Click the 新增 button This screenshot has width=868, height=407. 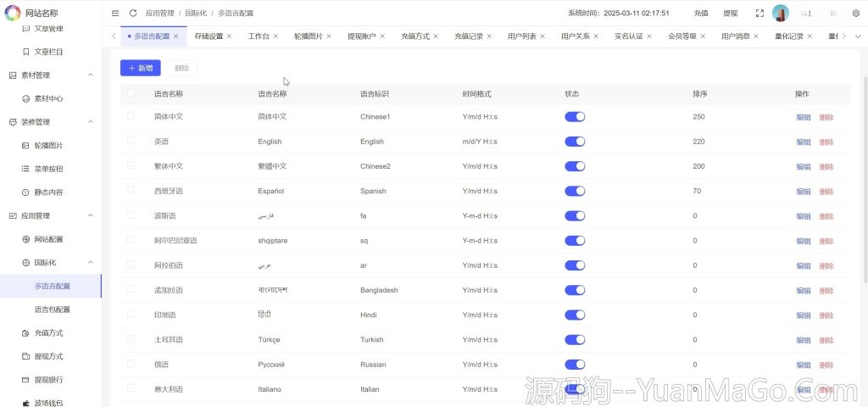141,68
